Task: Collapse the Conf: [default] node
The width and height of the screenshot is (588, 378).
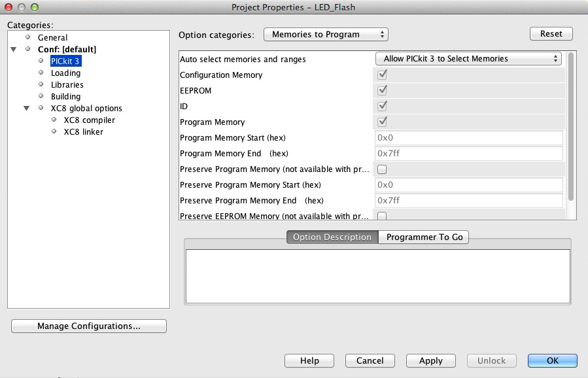Action: [x=14, y=50]
